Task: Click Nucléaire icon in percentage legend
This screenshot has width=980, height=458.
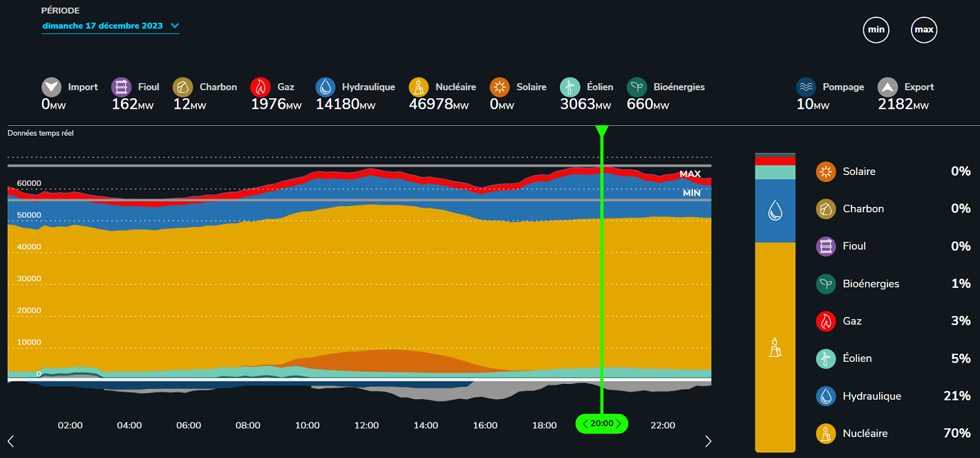Action: [826, 434]
